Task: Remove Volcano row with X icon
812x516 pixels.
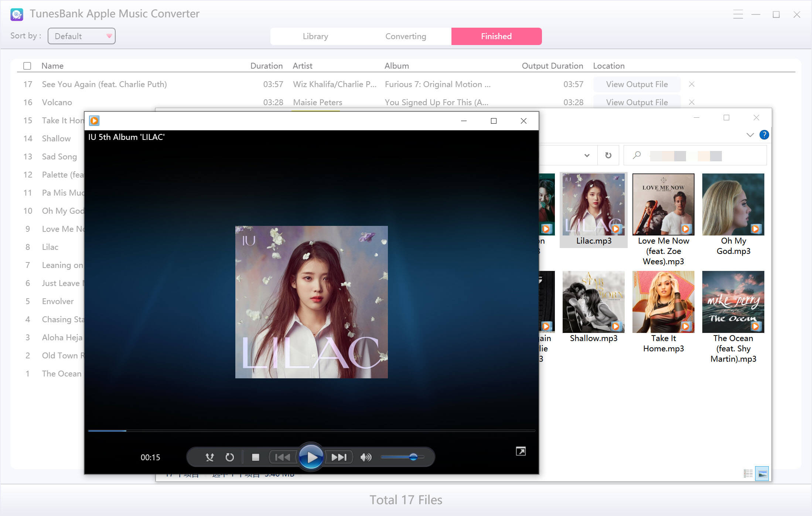Action: [x=692, y=102]
